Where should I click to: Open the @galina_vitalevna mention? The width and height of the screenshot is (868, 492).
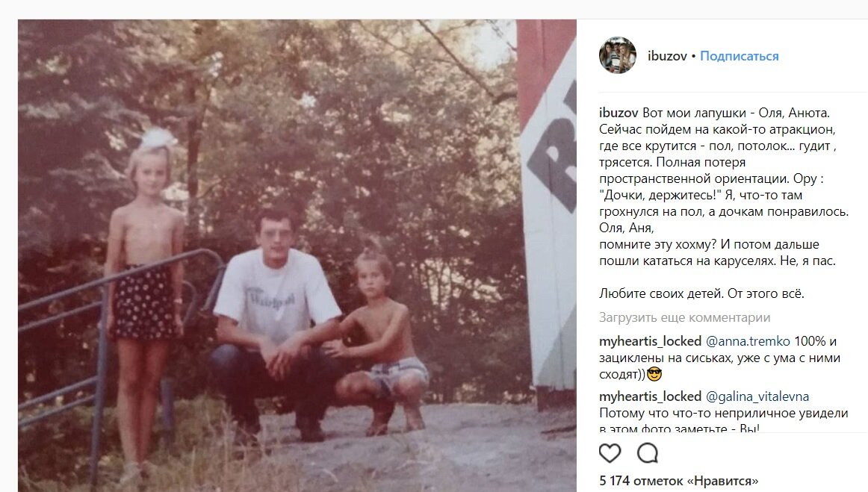(757, 396)
